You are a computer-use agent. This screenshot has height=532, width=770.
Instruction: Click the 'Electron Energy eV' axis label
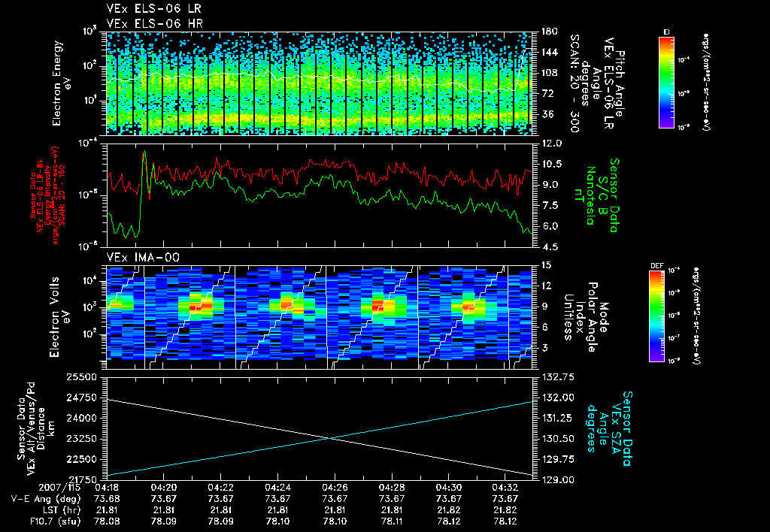pyautogui.click(x=62, y=83)
